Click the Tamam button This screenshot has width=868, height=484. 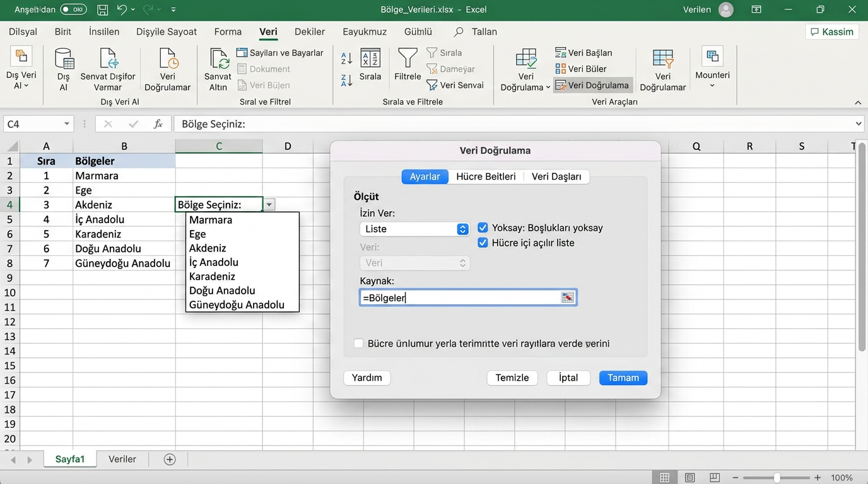[623, 377]
